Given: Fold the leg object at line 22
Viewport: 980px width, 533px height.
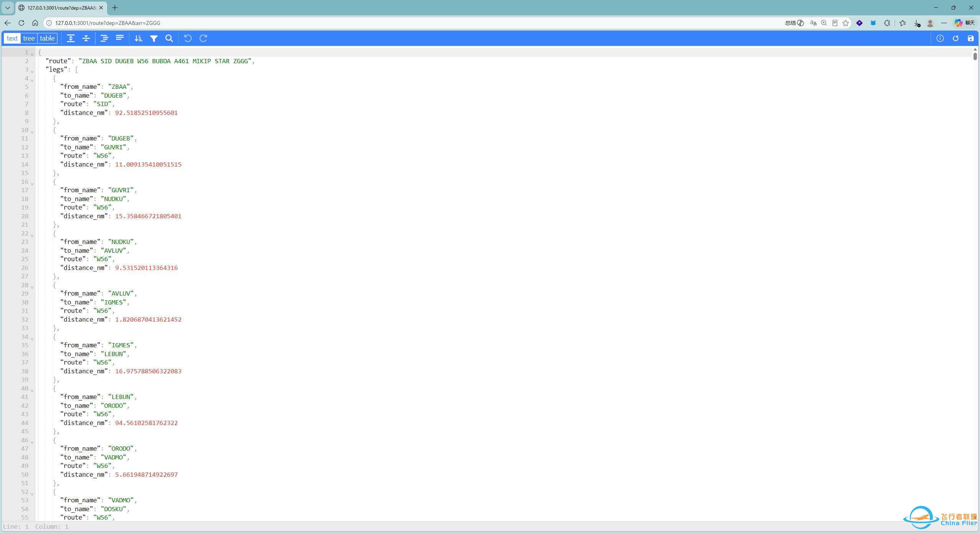Looking at the screenshot, I should tap(32, 235).
